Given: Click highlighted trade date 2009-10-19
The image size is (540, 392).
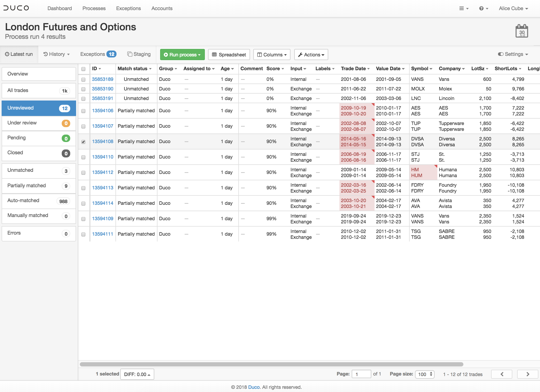Looking at the screenshot, I should [353, 108].
